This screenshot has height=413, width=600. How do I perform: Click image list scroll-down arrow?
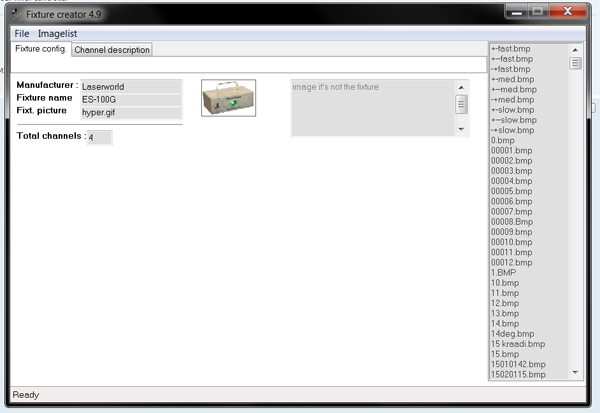(x=575, y=373)
